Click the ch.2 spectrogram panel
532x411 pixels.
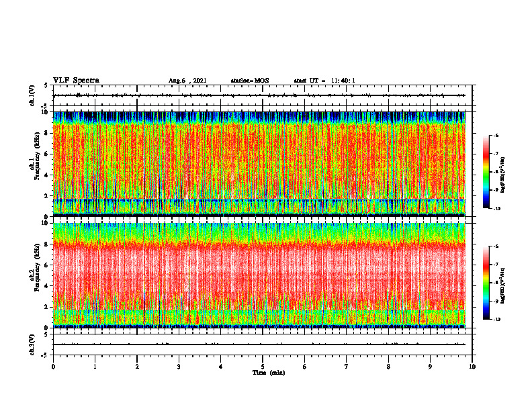coord(259,275)
